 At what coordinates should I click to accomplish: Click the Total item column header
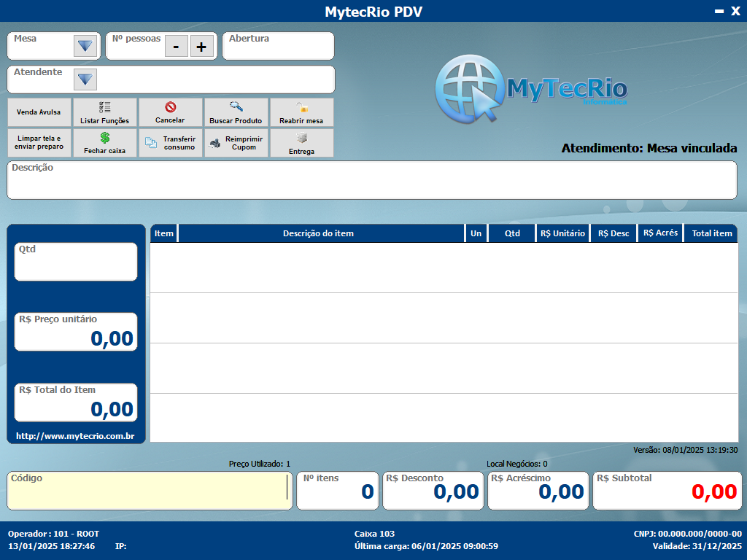[x=711, y=233]
